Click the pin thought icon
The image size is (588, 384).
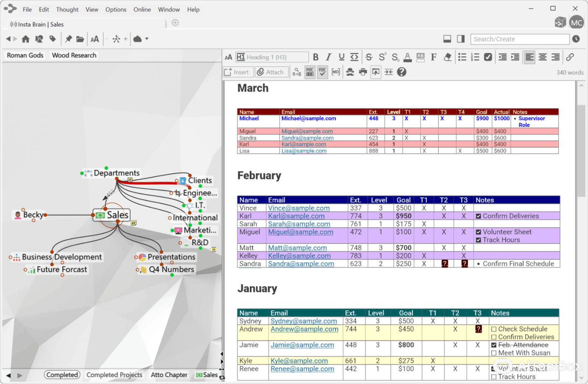(x=68, y=39)
